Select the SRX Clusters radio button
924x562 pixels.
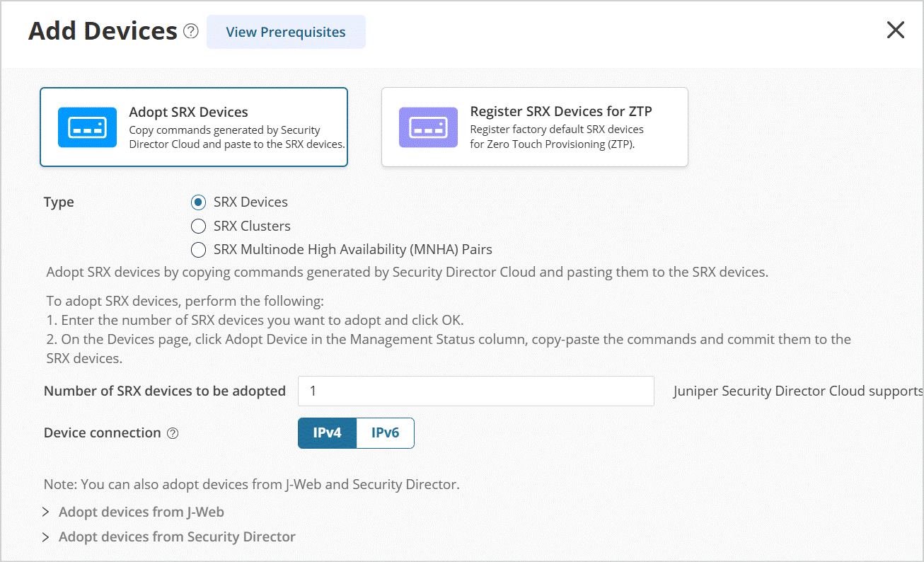click(x=199, y=226)
